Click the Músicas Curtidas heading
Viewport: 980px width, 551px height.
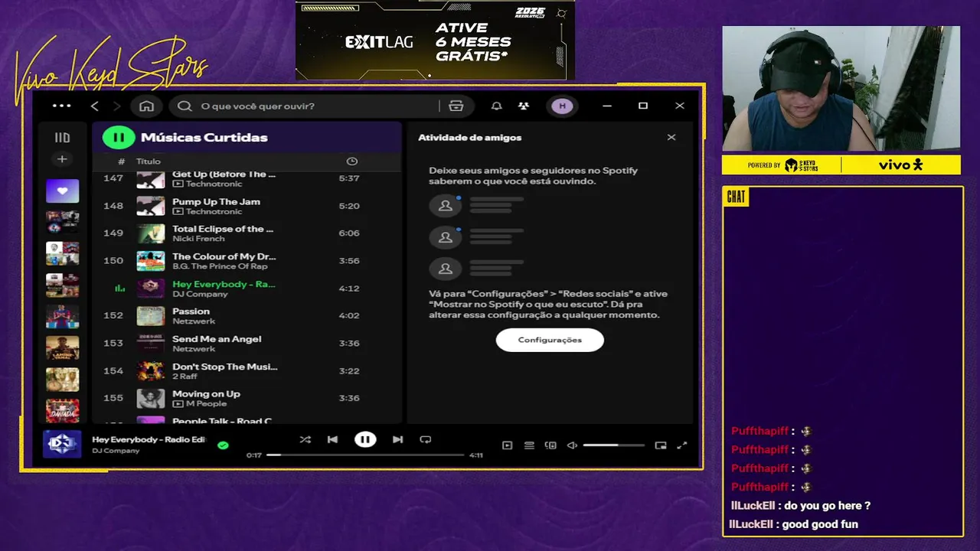pos(204,138)
